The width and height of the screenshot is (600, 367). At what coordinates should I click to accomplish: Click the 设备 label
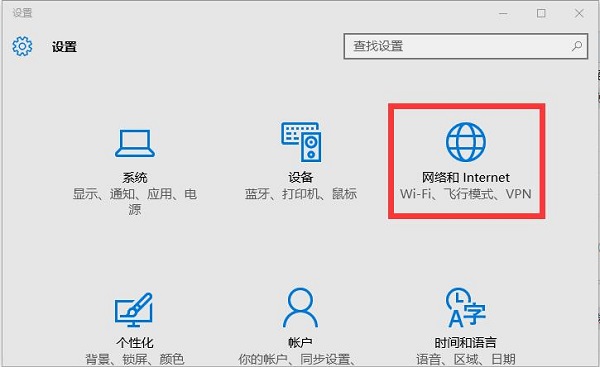tap(301, 178)
